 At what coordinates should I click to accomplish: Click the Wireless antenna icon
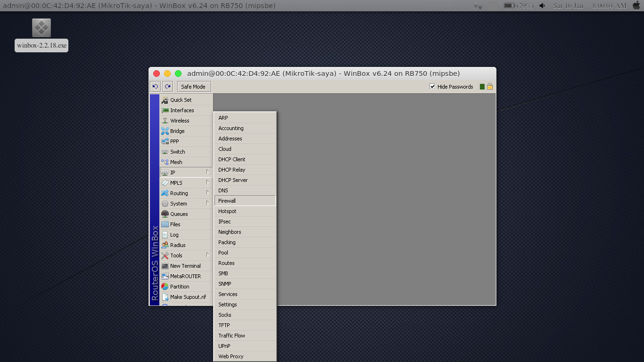point(165,121)
